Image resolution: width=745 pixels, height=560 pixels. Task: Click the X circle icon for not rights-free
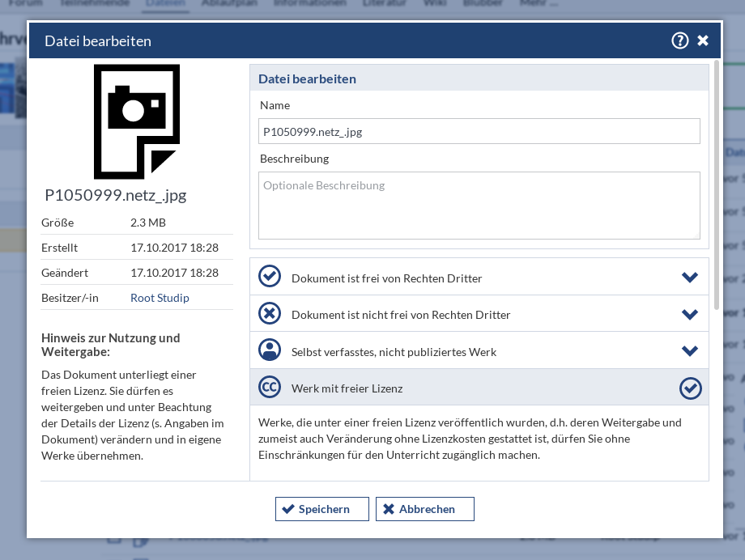269,313
